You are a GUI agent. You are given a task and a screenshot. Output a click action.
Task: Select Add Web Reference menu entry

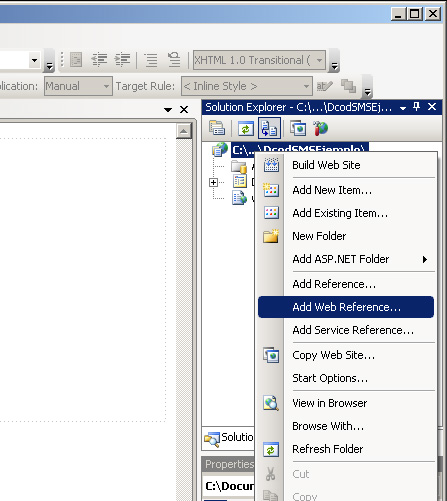click(346, 307)
